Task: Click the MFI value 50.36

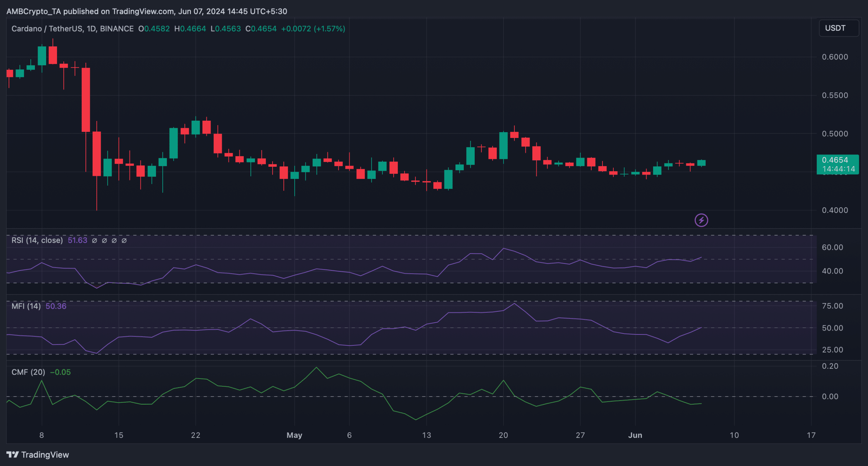Action: [x=56, y=306]
